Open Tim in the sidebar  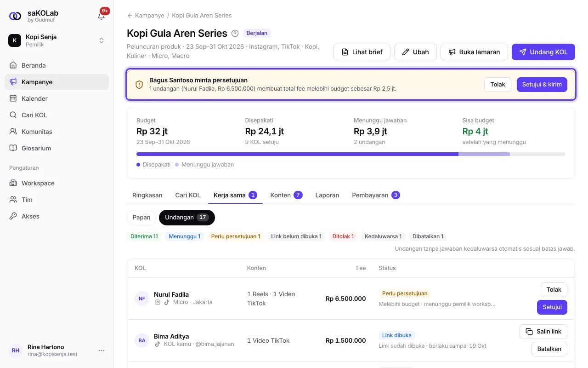(x=57, y=200)
